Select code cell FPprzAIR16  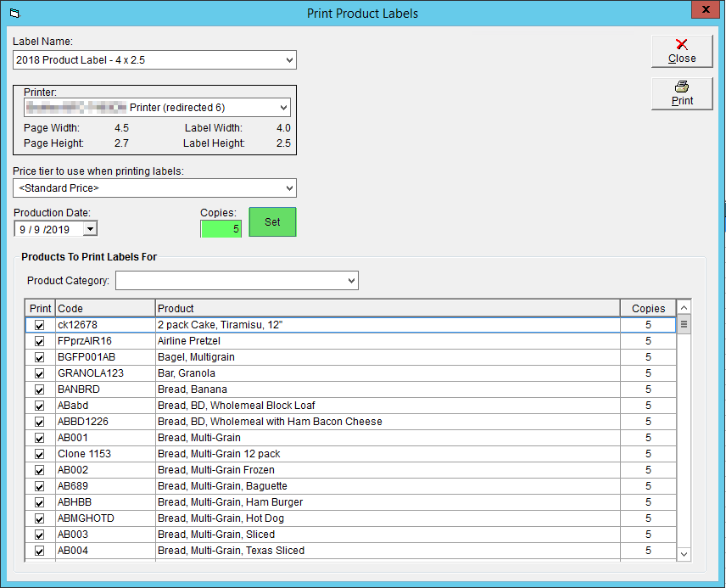[x=105, y=341]
